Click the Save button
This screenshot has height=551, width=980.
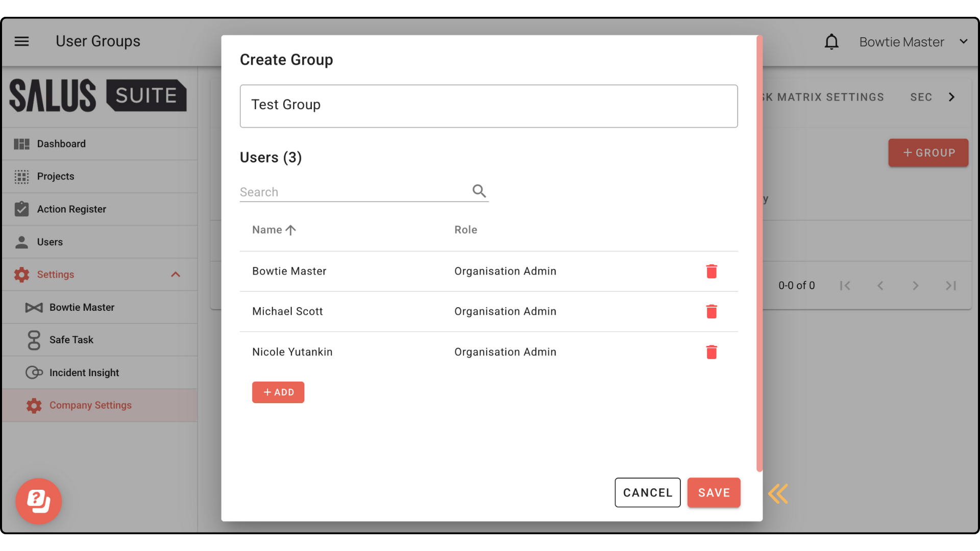point(714,493)
